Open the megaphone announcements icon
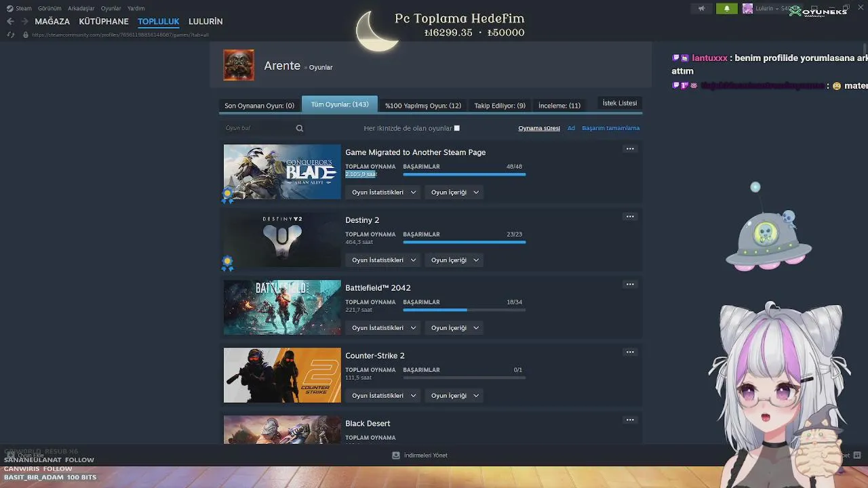The width and height of the screenshot is (868, 488). (702, 9)
